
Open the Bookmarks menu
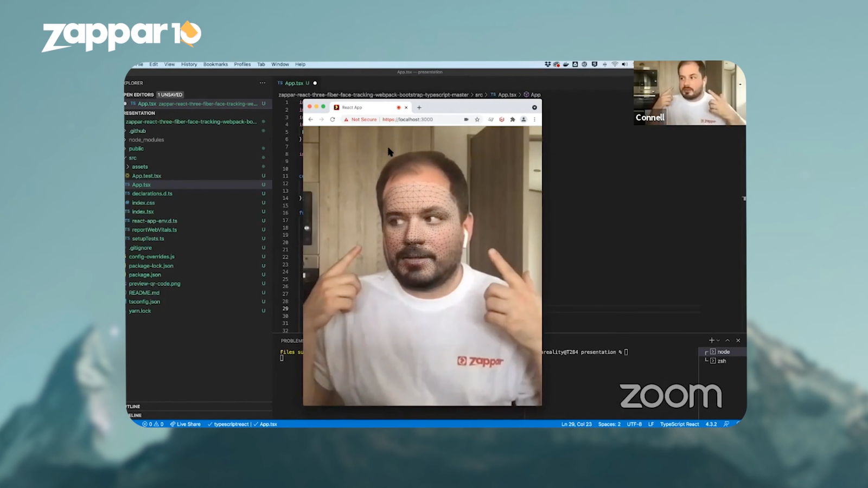click(215, 65)
